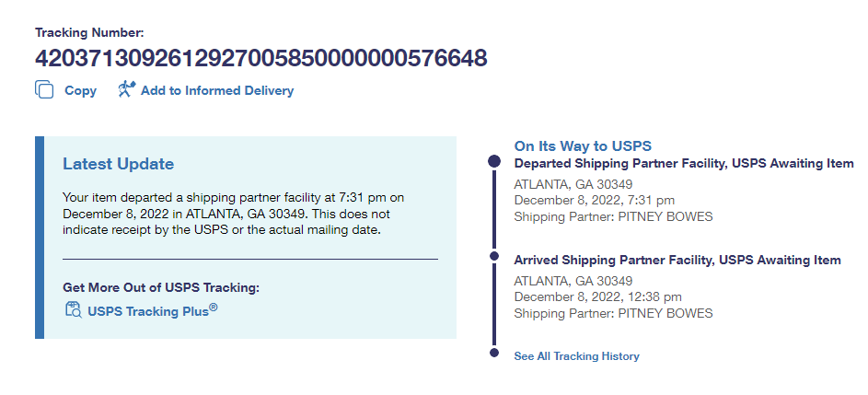
Task: Click the Departed Shipping Partner Facility event title
Action: coord(683,163)
